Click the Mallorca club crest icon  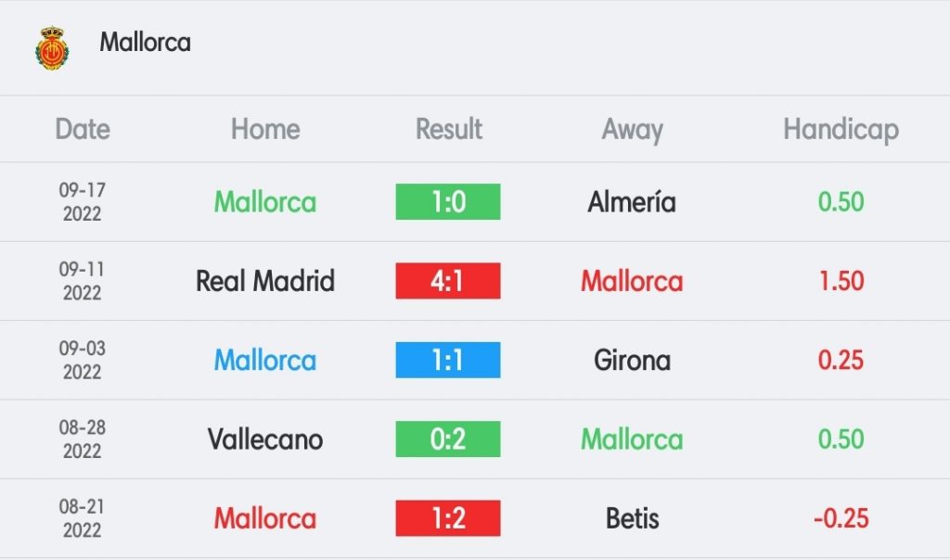(52, 48)
